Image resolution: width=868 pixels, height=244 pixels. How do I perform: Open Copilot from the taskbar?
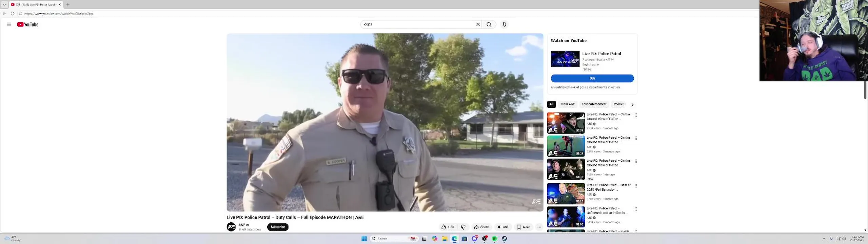435,239
